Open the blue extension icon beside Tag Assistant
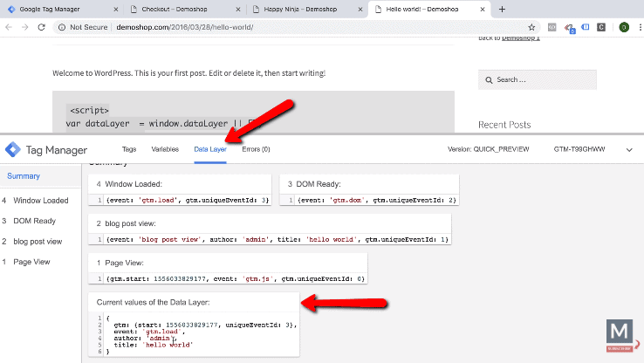Viewport: 644px width, 363px height. (586, 27)
